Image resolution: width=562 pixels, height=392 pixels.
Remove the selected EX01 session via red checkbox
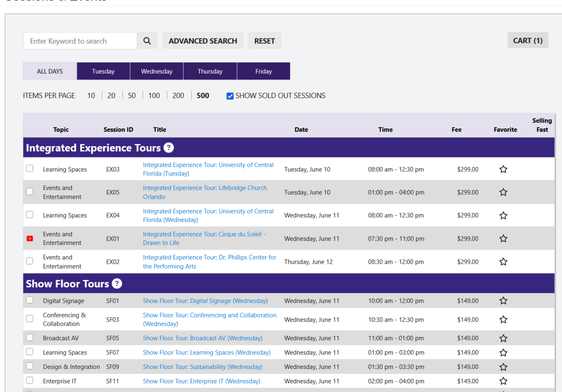click(x=30, y=239)
